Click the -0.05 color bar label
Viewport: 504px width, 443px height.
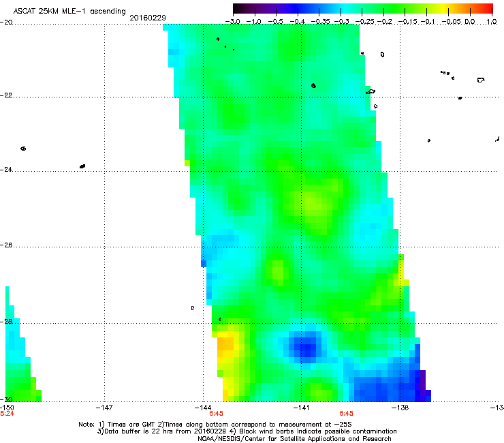452,22
